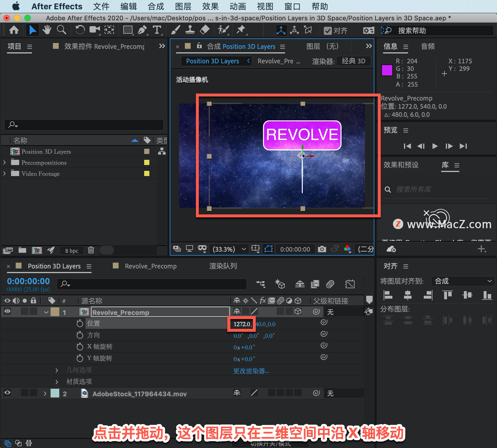This screenshot has height=448, width=497.
Task: Select the Brush tool
Action: [175, 30]
